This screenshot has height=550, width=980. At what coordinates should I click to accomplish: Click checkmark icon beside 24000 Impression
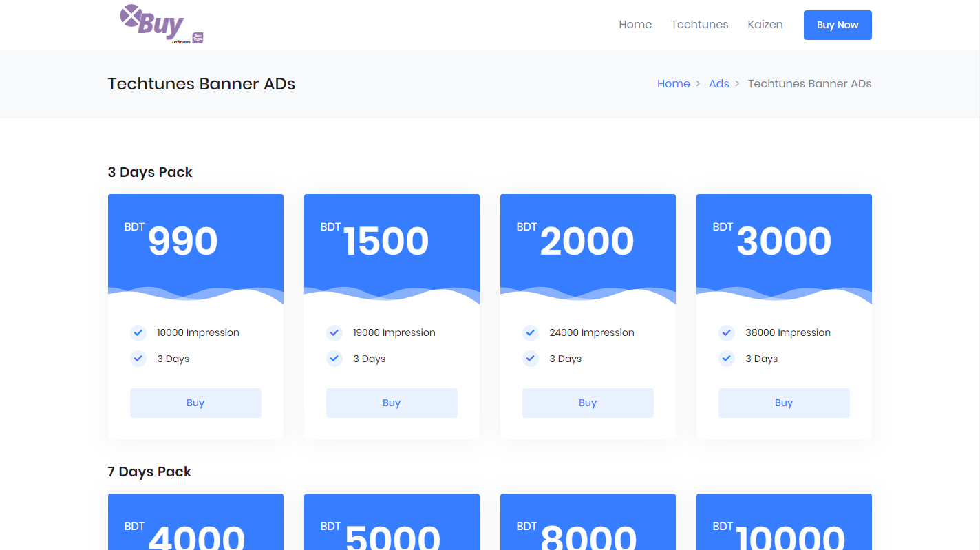(531, 333)
